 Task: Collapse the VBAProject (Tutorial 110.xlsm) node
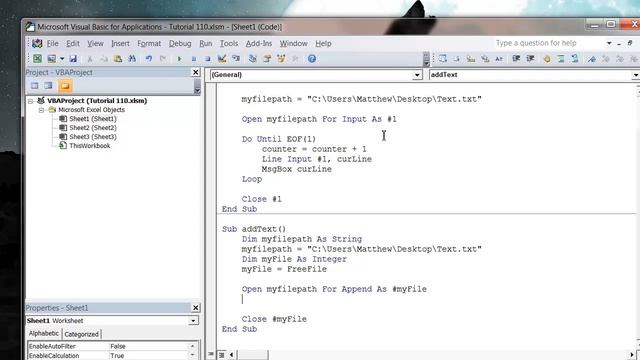[x=31, y=101]
